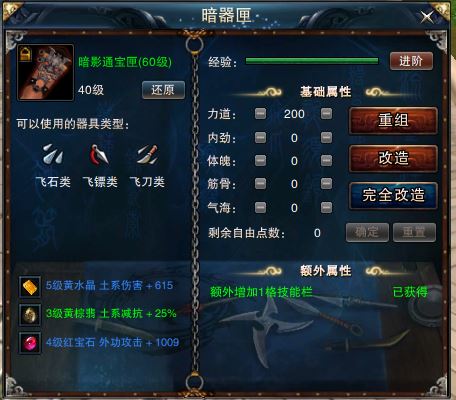Increase 气海 attribute points
The width and height of the screenshot is (456, 400).
[x=326, y=207]
